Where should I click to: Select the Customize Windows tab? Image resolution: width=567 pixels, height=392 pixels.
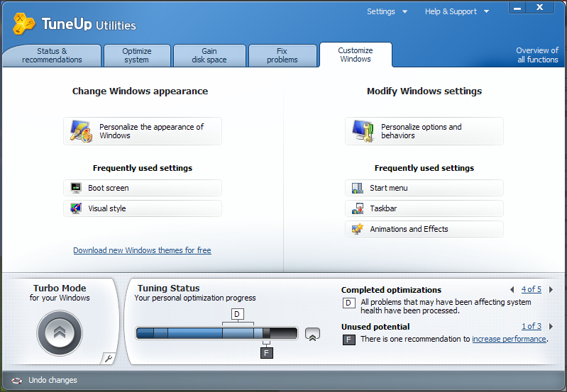point(356,55)
